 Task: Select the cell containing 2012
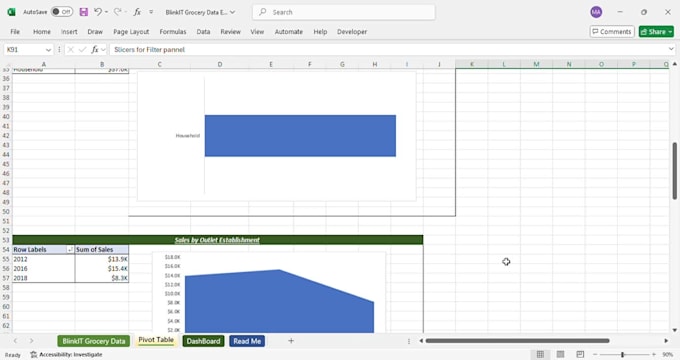[x=43, y=259]
